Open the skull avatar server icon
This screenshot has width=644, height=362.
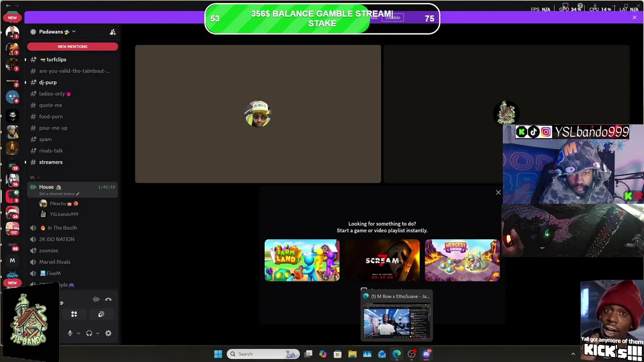click(x=12, y=116)
